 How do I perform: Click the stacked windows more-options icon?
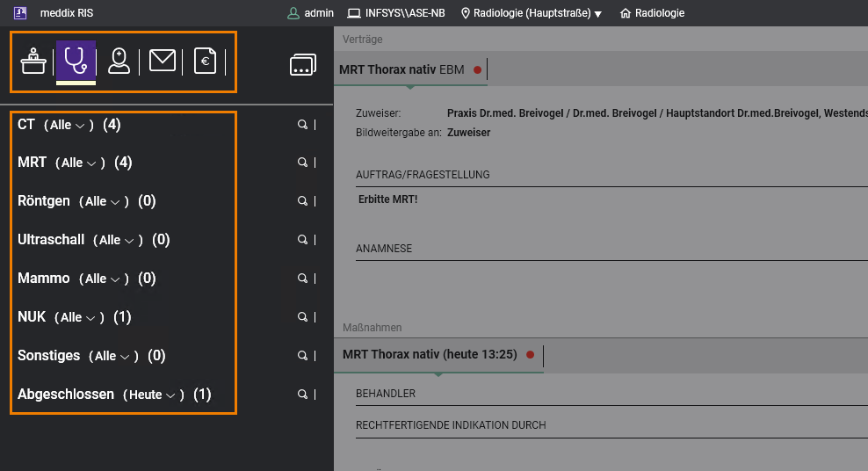[302, 65]
